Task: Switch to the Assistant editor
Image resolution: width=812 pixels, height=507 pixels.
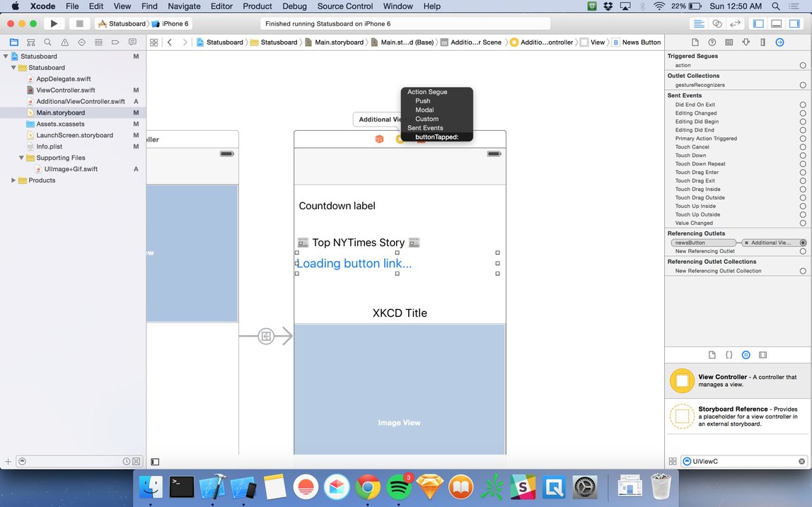Action: click(x=717, y=23)
